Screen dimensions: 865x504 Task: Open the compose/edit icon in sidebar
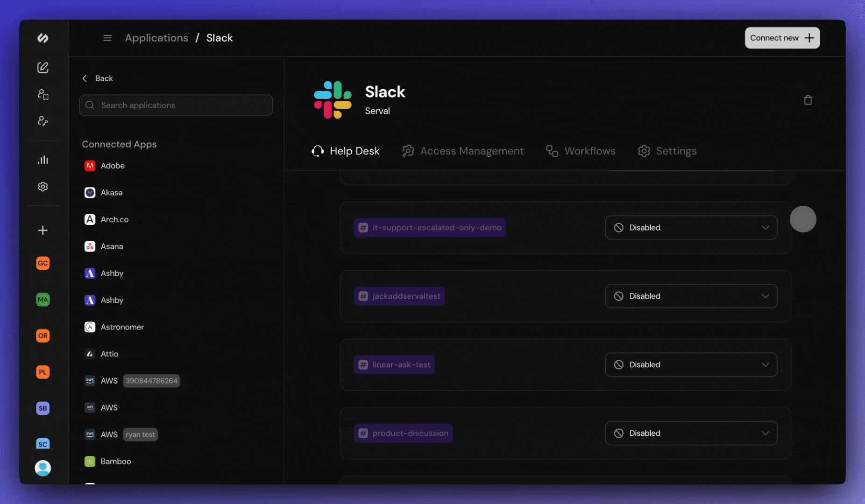pos(43,67)
